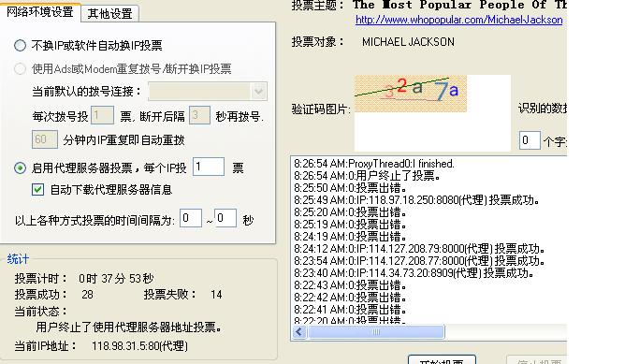Select 不换IP或软件自动换IP投票 radio option
The height and width of the screenshot is (364, 639).
click(x=20, y=45)
